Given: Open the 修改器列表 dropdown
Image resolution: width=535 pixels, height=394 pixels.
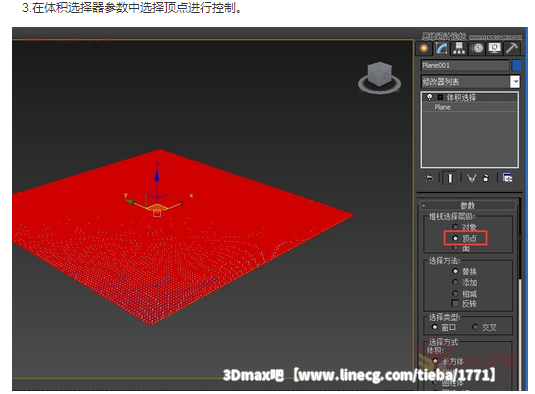Looking at the screenshot, I should tap(470, 82).
